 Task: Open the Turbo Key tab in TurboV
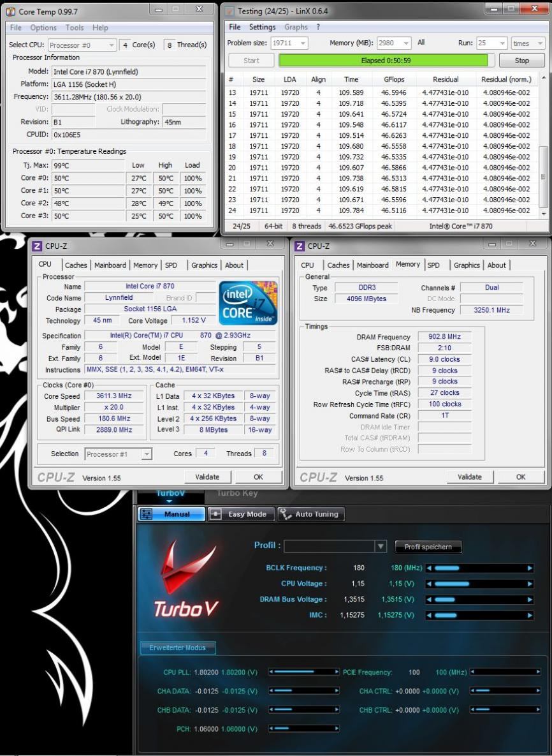237,493
